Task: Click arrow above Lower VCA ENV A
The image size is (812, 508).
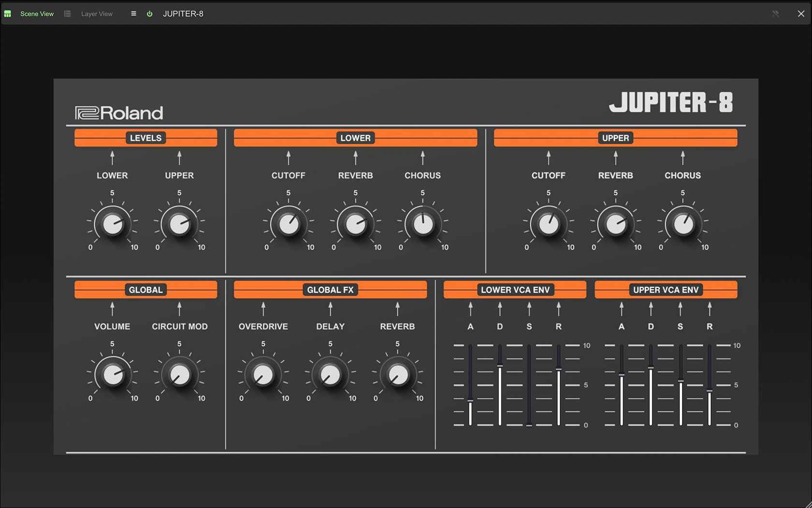Action: 470,309
